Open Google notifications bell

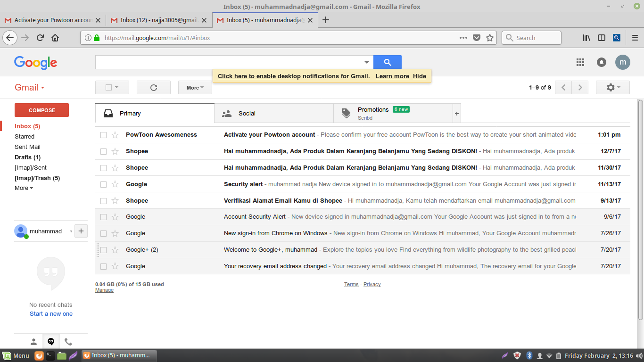click(x=602, y=62)
